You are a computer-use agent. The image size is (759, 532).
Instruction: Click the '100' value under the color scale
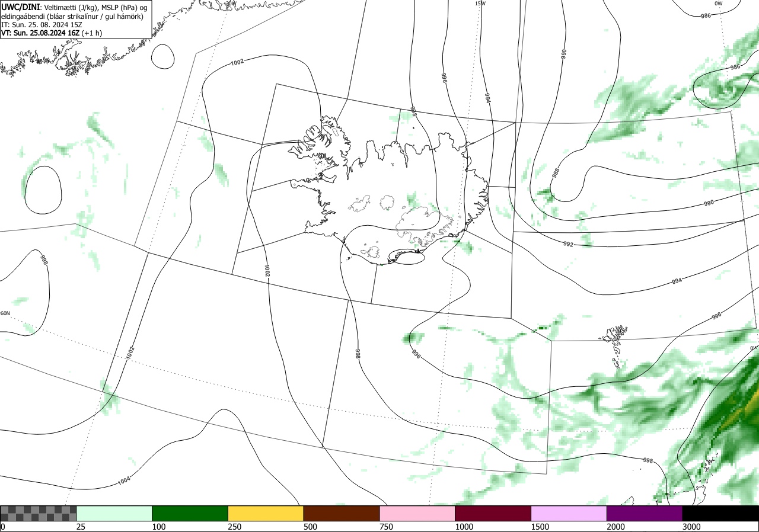coord(159,527)
